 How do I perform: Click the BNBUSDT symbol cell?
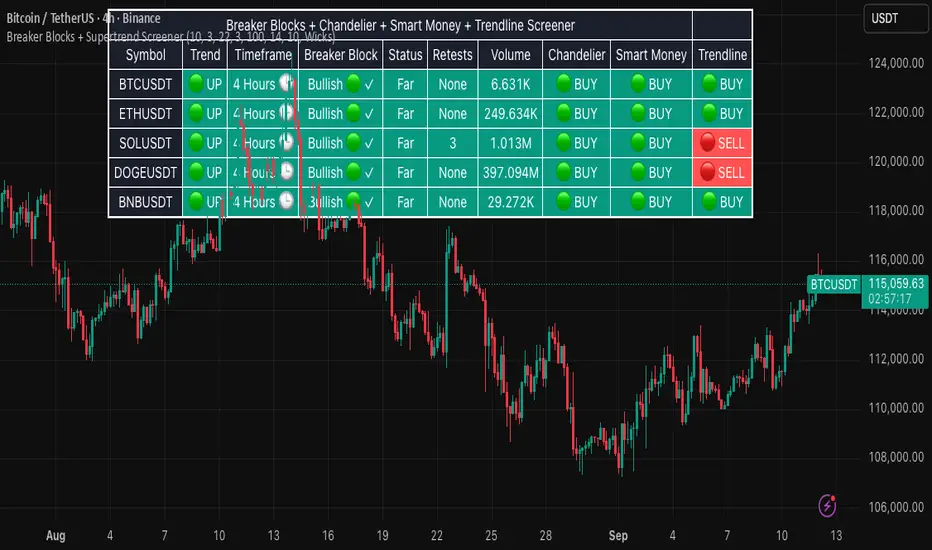pos(146,202)
